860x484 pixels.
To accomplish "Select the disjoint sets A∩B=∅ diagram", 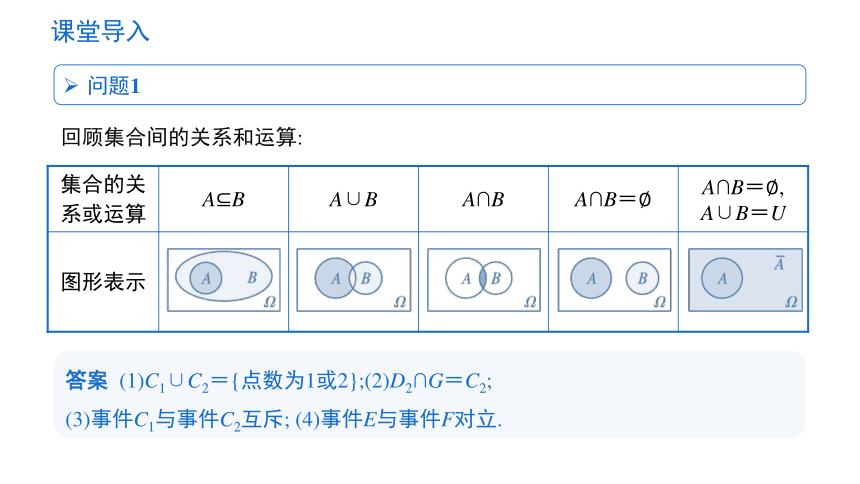I will click(614, 280).
